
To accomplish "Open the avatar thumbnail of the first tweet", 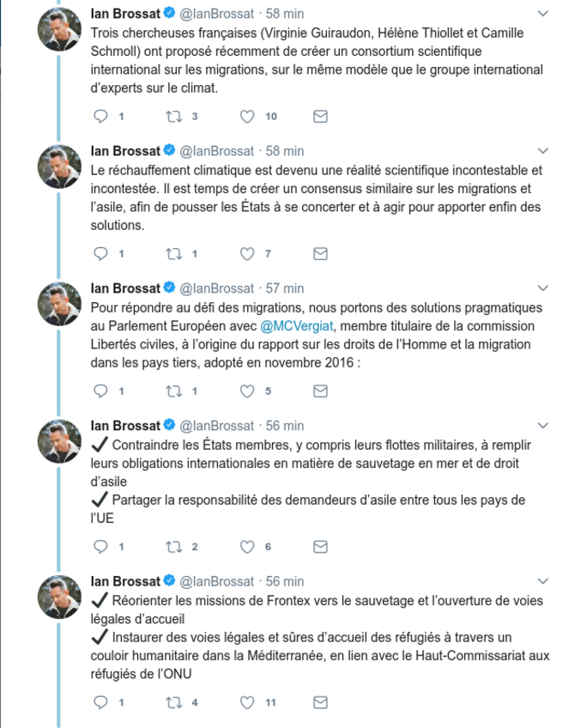I will [60, 29].
